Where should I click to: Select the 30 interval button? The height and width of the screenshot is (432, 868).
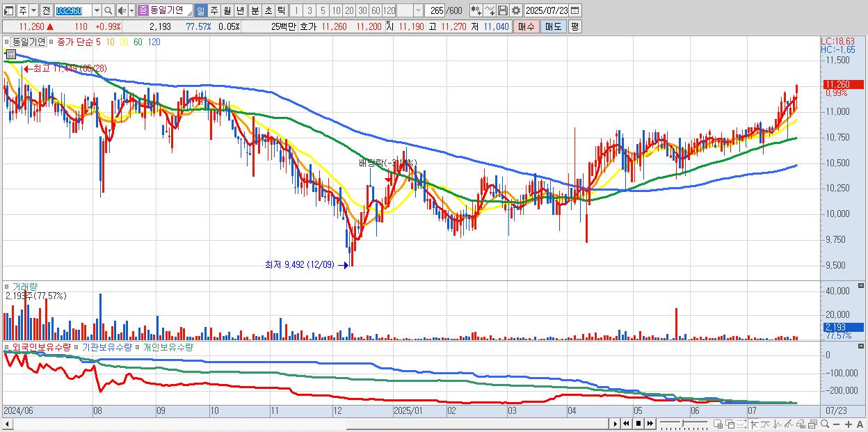click(x=362, y=10)
